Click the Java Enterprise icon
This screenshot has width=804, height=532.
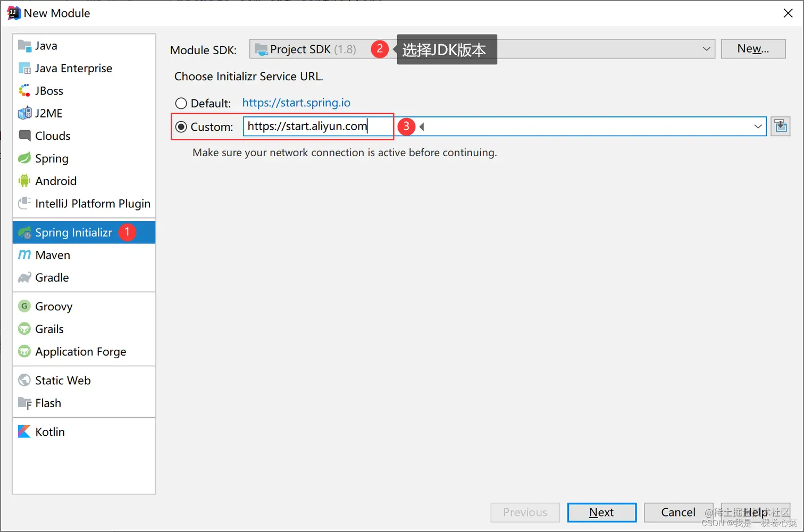point(24,68)
